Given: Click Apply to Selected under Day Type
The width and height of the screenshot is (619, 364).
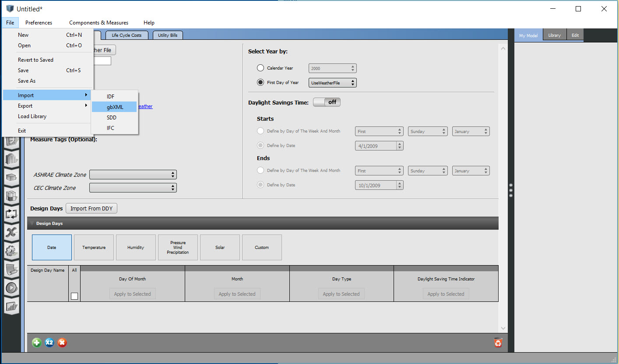Looking at the screenshot, I should pyautogui.click(x=341, y=294).
